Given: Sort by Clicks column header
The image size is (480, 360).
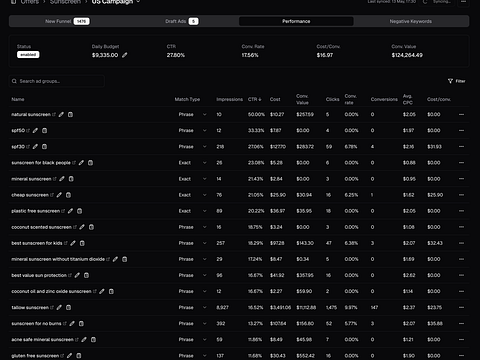Looking at the screenshot, I should [332, 99].
